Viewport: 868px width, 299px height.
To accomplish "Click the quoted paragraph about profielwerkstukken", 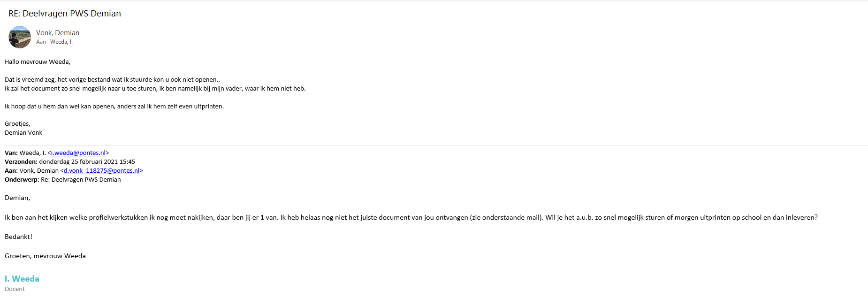I will pyautogui.click(x=411, y=218).
